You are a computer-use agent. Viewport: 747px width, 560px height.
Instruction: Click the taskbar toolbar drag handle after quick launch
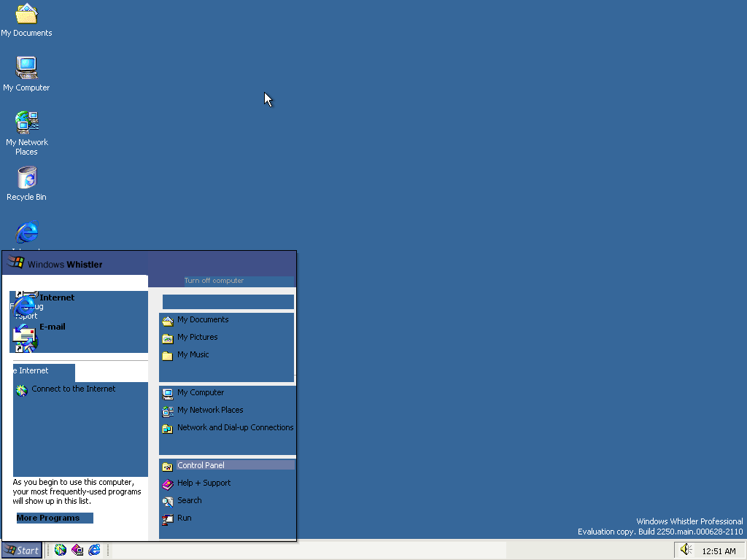(108, 551)
